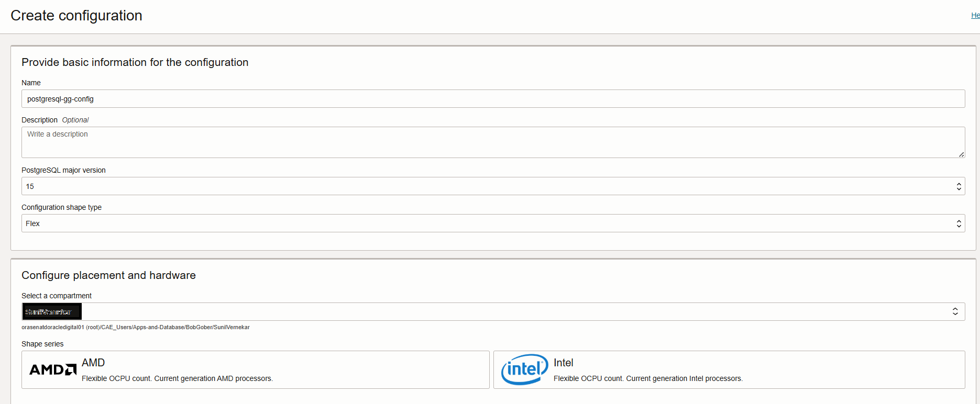Select the AMD shape series card

click(x=255, y=369)
